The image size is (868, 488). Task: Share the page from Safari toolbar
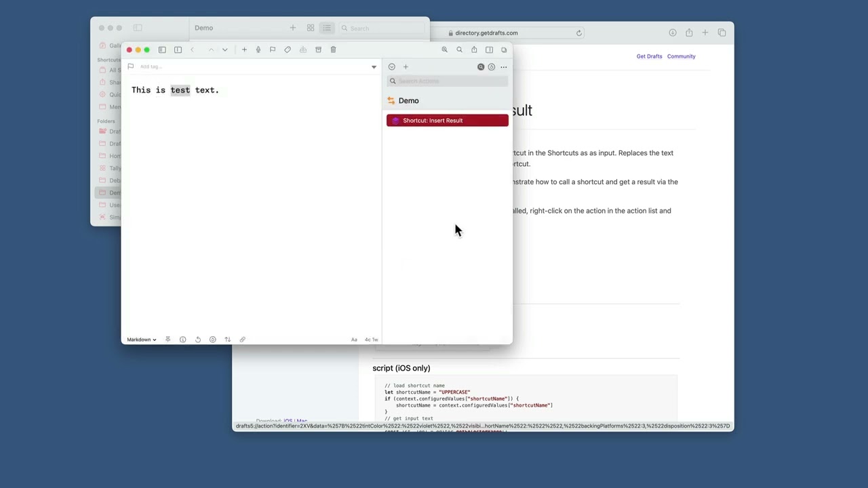[689, 33]
